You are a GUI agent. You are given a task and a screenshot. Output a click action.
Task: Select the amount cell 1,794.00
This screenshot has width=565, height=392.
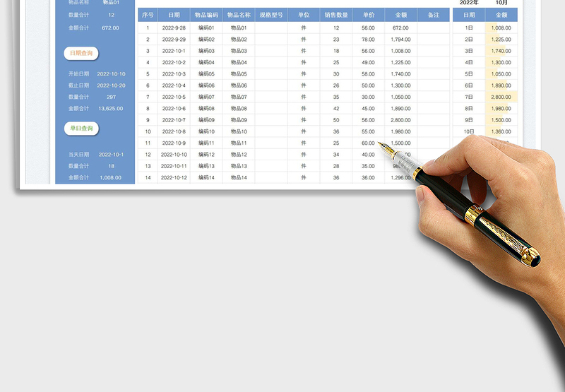[400, 40]
